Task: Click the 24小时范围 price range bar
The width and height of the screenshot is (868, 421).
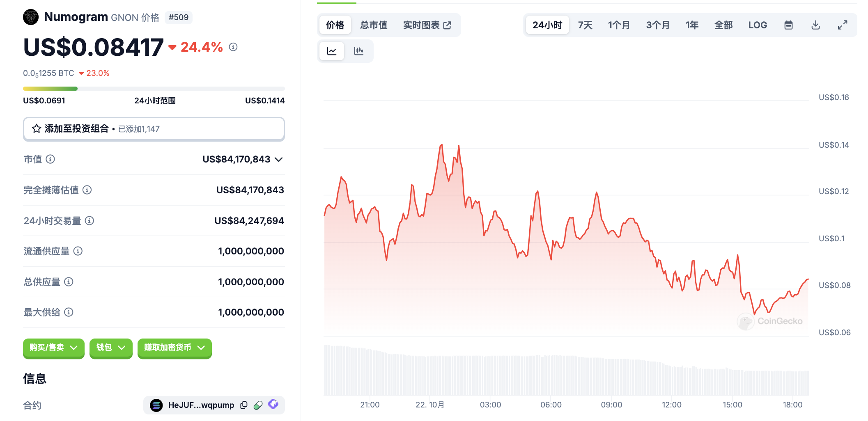Action: [x=154, y=89]
